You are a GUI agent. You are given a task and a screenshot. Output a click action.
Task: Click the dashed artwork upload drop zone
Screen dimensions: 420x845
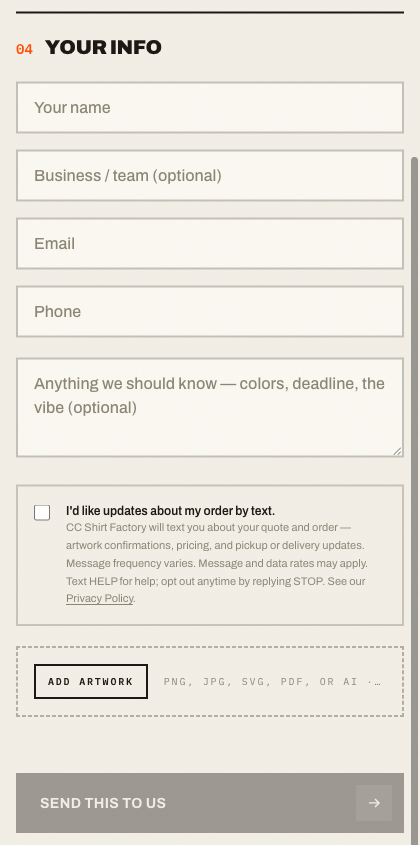click(210, 681)
